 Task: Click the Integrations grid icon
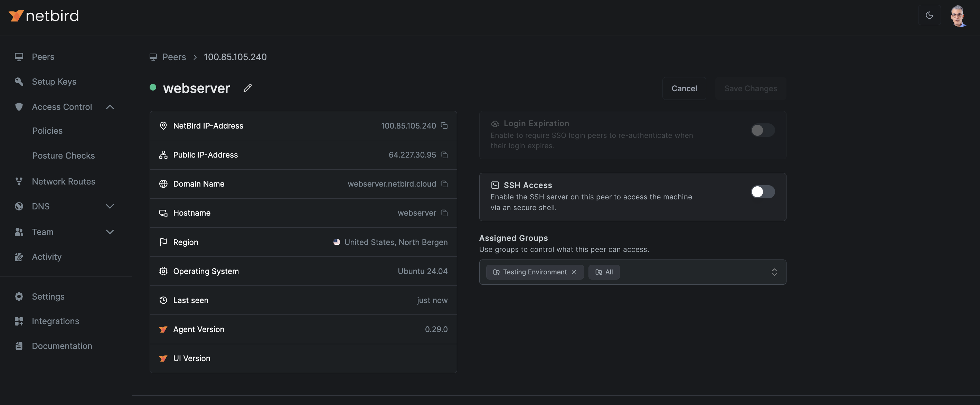(x=19, y=321)
